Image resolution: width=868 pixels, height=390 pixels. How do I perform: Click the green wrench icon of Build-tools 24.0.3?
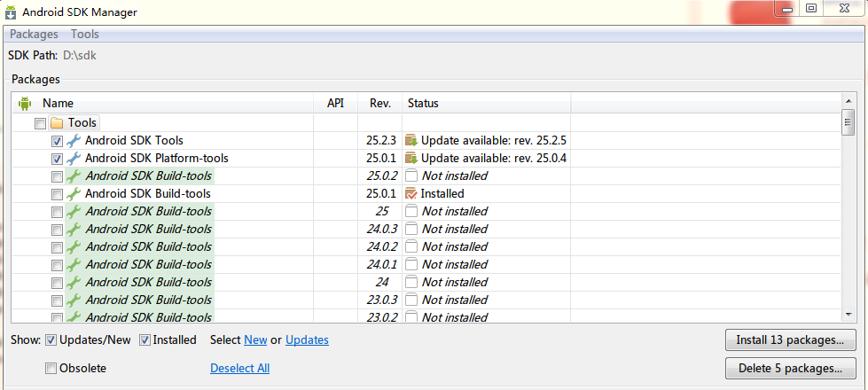74,229
